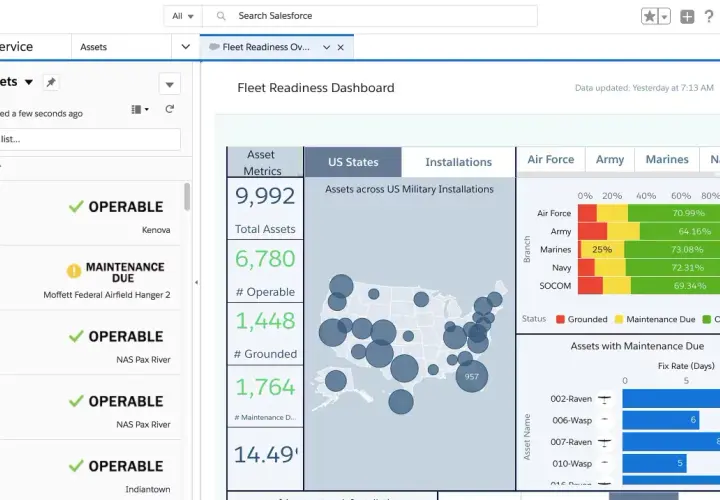This screenshot has width=720, height=500.
Task: Select the Army branch tab
Action: 610,159
